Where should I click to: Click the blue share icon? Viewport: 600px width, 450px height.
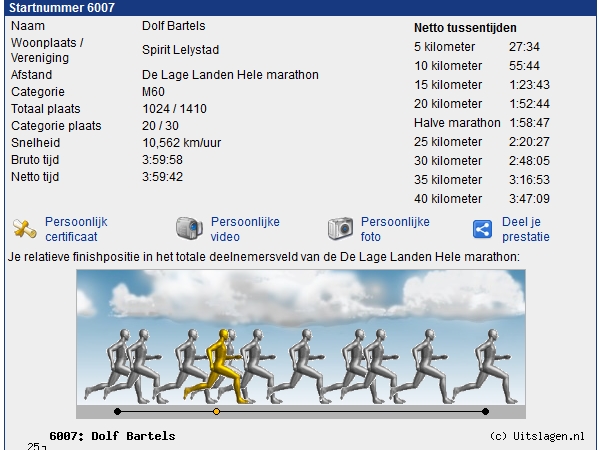tap(483, 229)
